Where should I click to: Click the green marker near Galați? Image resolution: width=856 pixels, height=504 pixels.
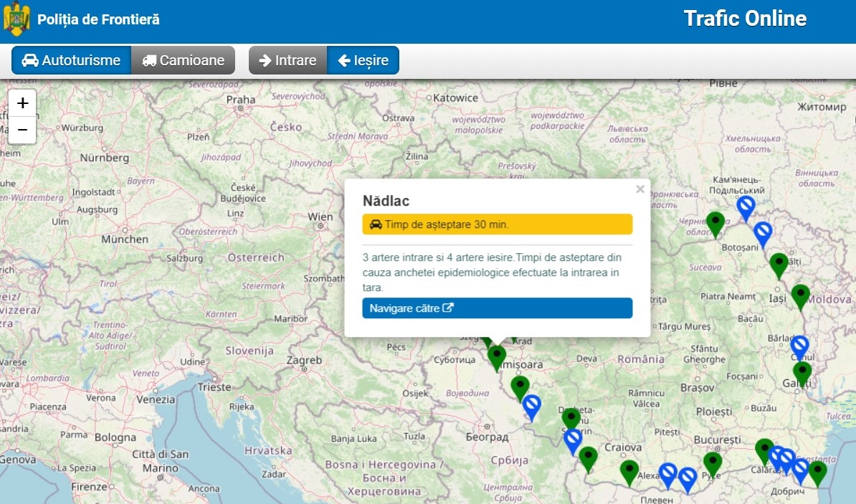click(x=802, y=371)
